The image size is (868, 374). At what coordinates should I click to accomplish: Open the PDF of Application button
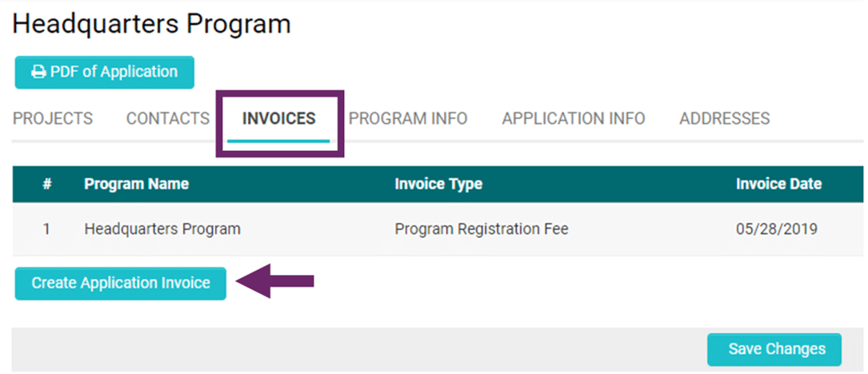click(x=105, y=72)
